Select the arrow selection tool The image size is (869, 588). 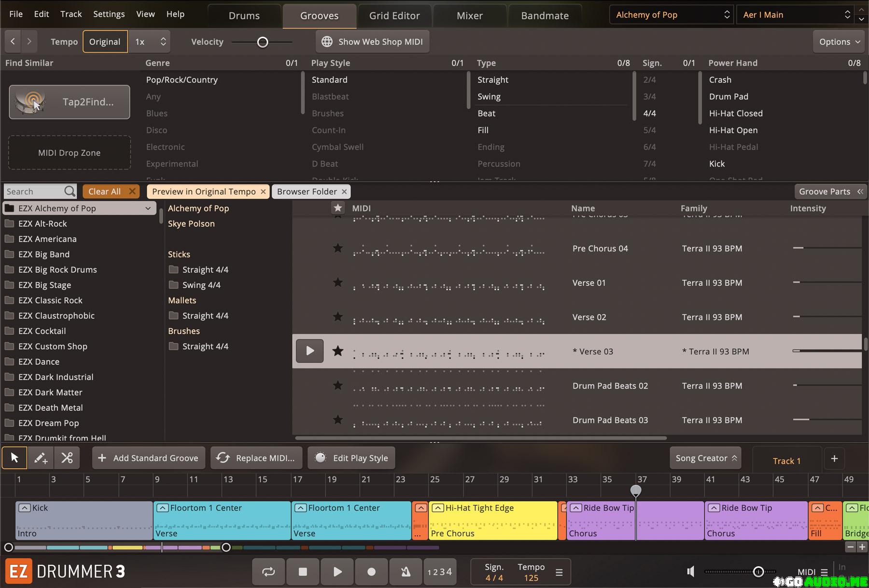pyautogui.click(x=14, y=458)
